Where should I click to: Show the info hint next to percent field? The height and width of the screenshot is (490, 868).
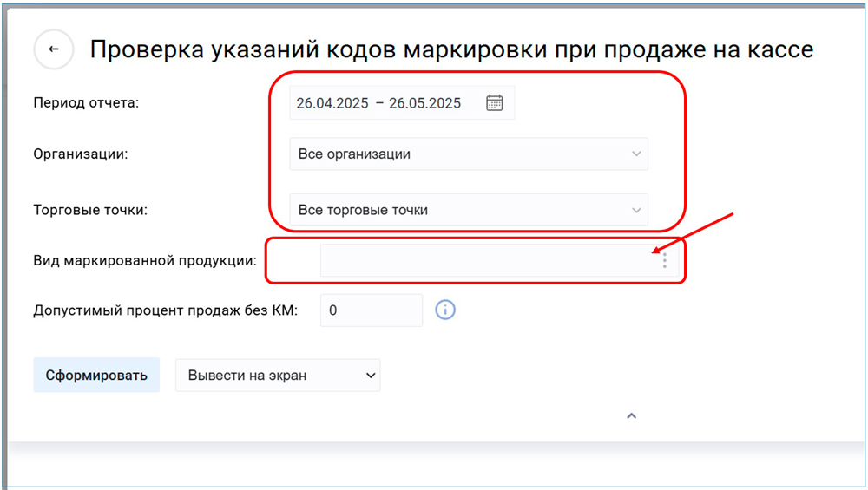(445, 310)
